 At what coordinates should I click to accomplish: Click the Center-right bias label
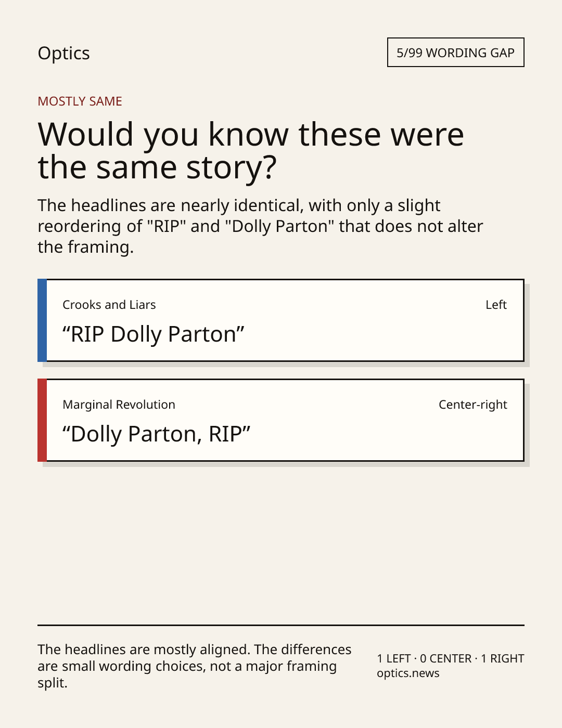473,405
